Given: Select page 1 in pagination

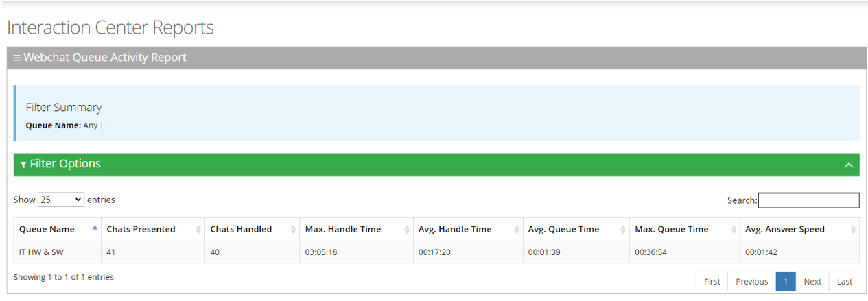Looking at the screenshot, I should click(786, 282).
